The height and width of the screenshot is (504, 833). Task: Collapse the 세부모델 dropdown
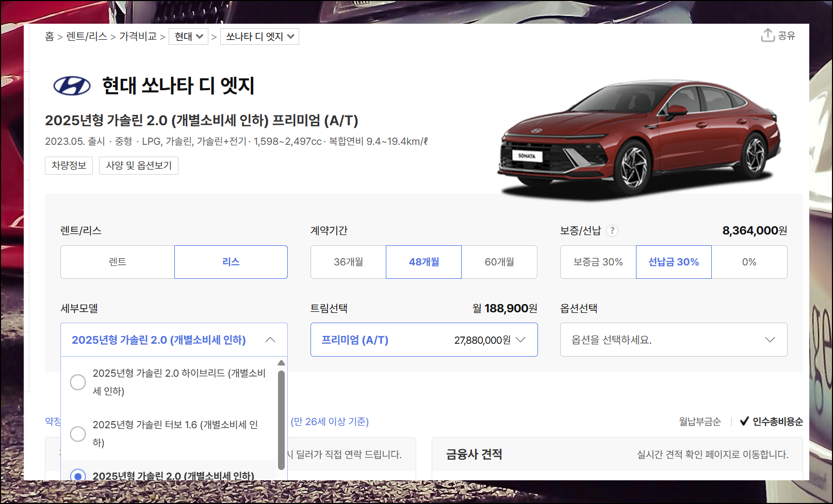click(174, 340)
